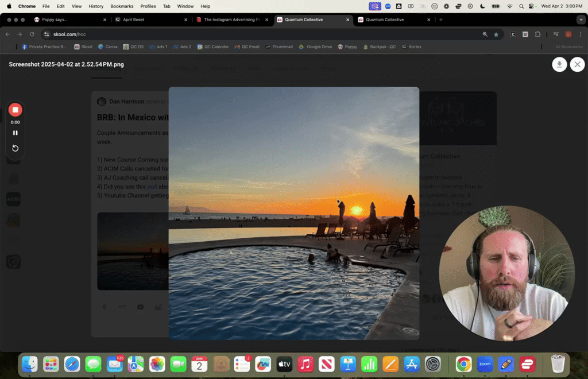
Task: Switch to the April Reset tab
Action: click(151, 20)
